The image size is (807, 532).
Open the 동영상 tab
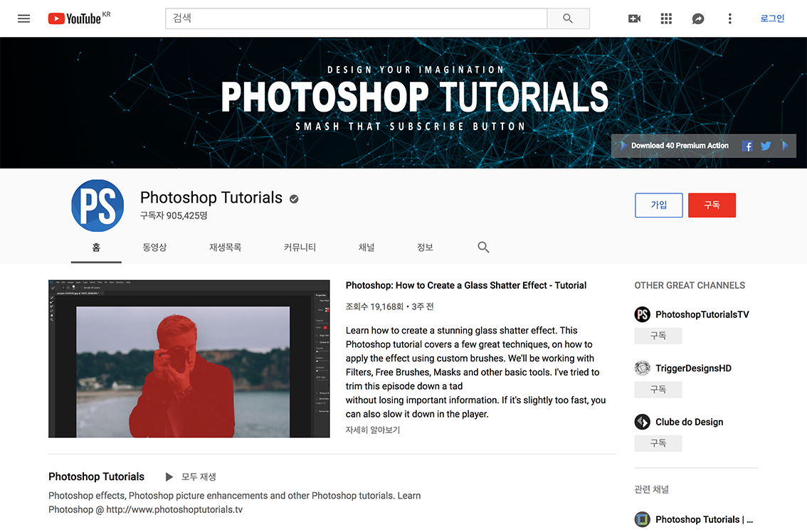[154, 248]
